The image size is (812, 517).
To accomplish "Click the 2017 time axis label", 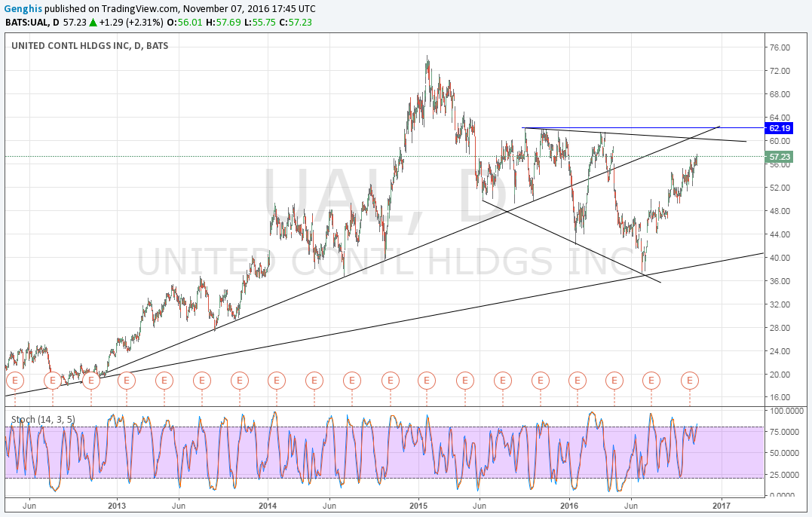I will click(x=722, y=506).
